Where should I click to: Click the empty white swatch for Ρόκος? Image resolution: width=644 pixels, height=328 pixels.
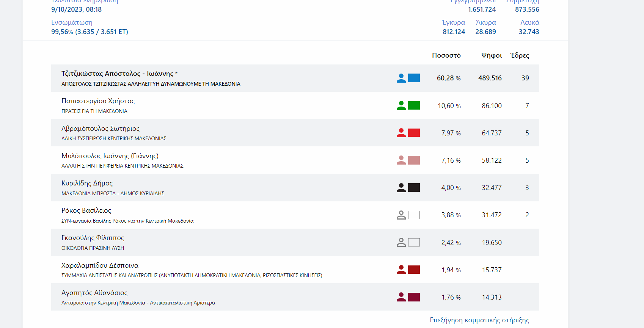pyautogui.click(x=414, y=215)
